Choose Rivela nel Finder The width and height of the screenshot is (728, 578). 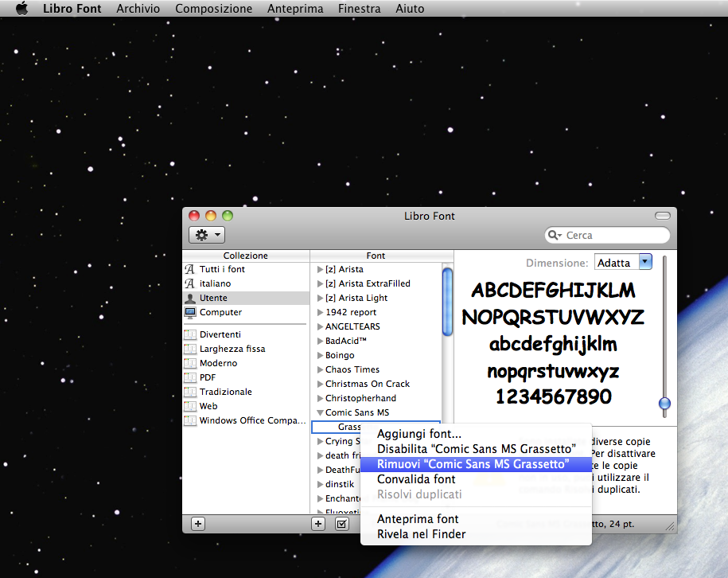coord(476,534)
